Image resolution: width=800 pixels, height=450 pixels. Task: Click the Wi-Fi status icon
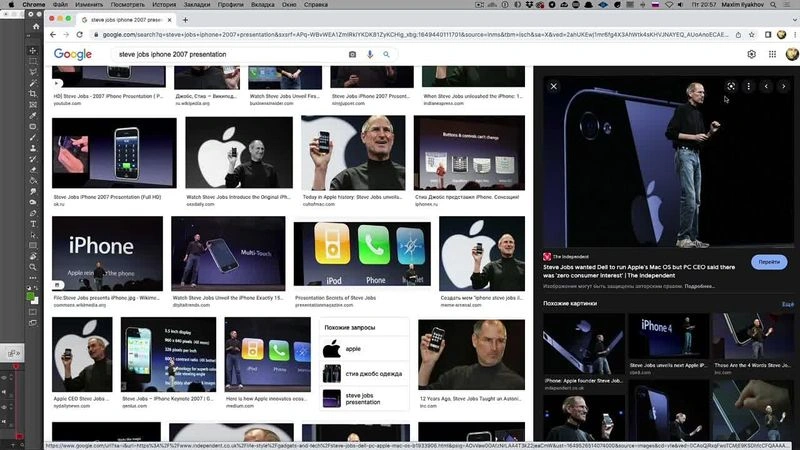pos(669,5)
